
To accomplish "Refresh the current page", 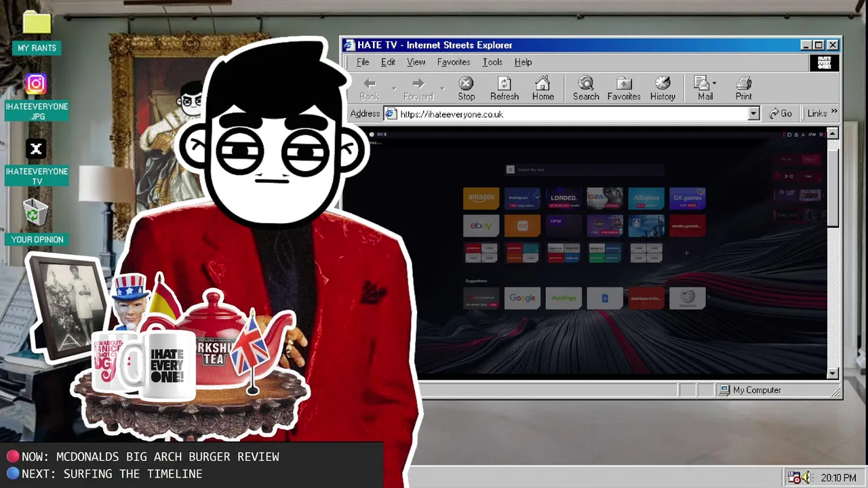I will (x=505, y=89).
